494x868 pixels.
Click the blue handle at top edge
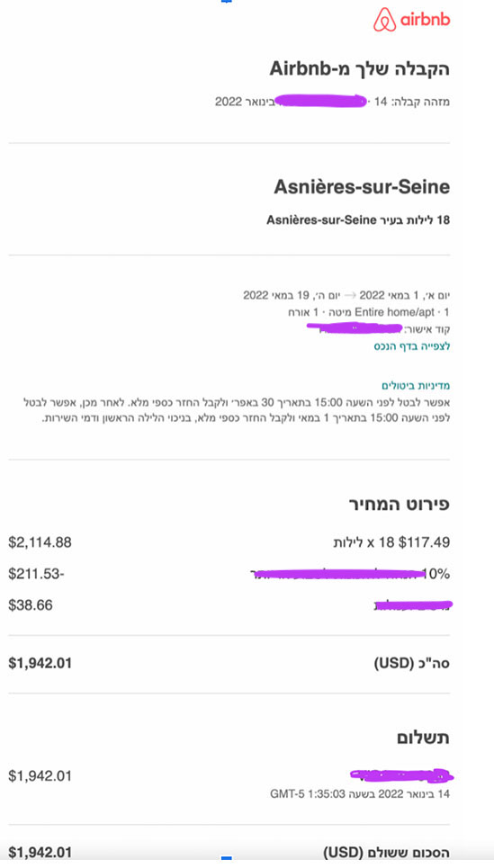click(226, 2)
